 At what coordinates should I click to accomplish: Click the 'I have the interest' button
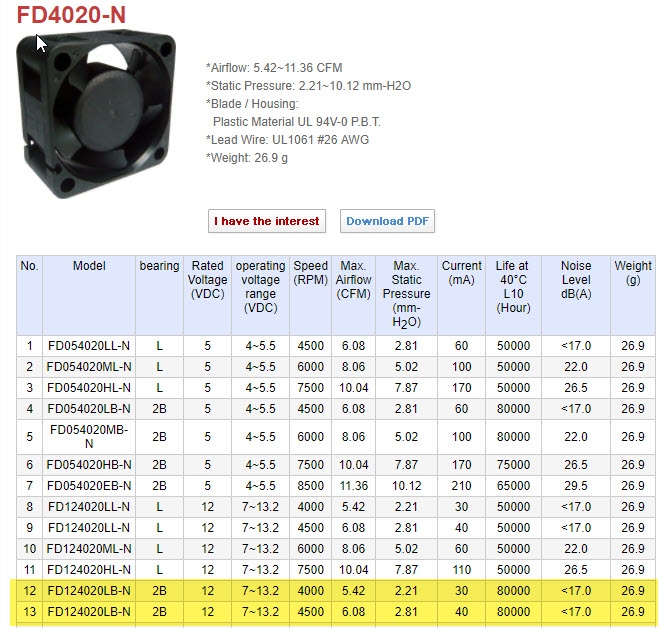tap(267, 221)
